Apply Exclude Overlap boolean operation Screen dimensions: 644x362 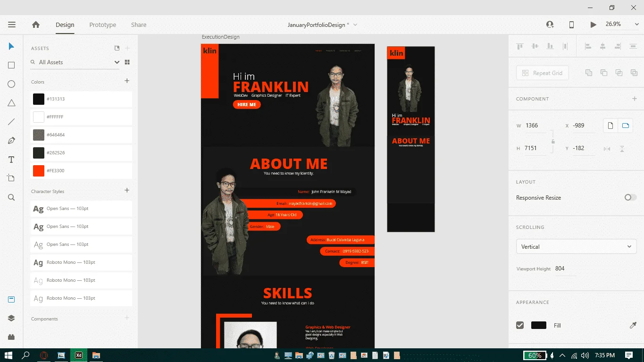click(x=634, y=73)
